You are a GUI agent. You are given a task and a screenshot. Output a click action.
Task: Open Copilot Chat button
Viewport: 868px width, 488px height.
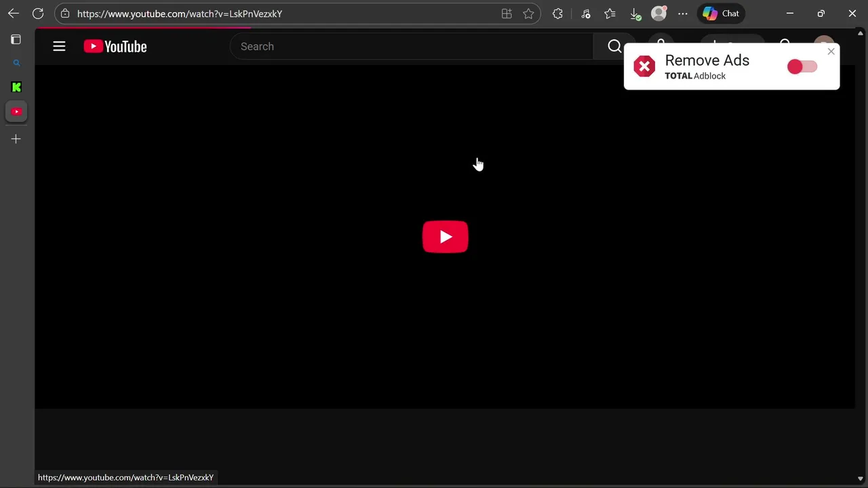point(721,14)
